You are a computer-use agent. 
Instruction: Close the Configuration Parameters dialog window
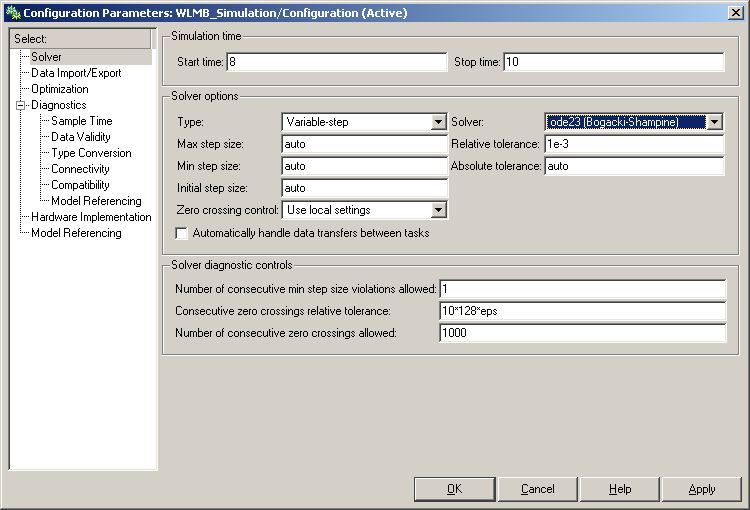pyautogui.click(x=735, y=13)
